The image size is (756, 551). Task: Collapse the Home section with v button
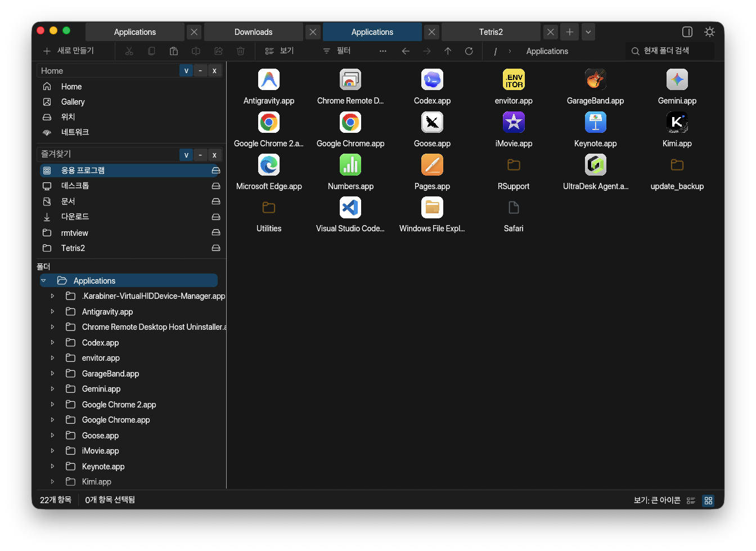point(186,71)
